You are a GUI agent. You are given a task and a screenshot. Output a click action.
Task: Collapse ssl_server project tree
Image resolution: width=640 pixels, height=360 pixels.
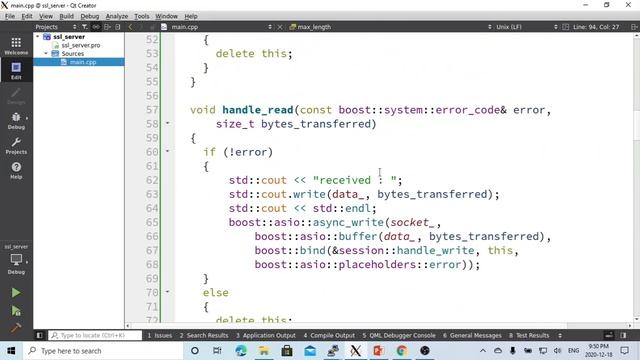click(38, 37)
